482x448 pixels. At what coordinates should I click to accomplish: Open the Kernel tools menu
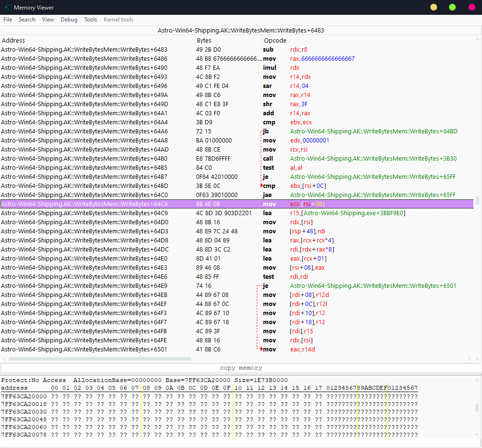pos(119,20)
